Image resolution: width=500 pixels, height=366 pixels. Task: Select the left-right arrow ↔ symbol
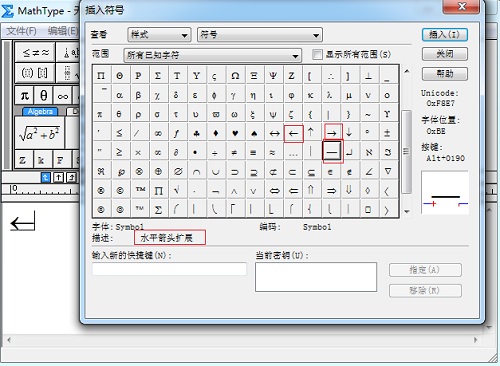[x=274, y=133]
